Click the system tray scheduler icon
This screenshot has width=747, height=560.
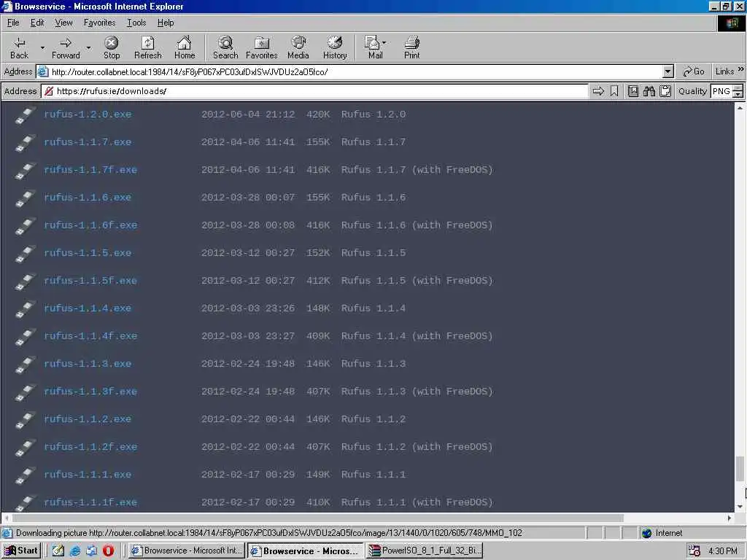point(694,551)
